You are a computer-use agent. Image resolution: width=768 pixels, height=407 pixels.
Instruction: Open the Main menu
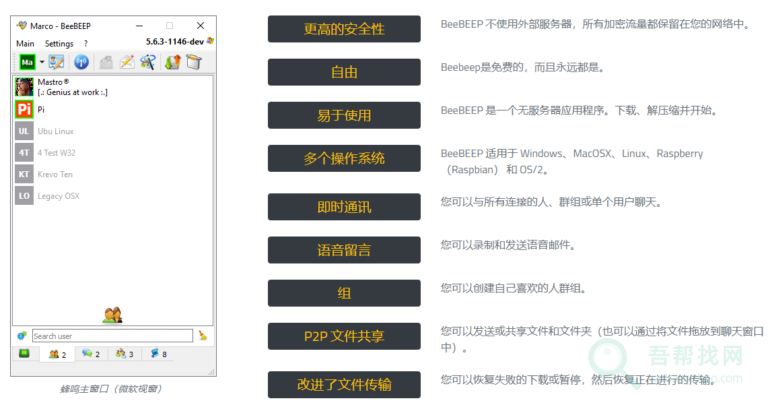coord(26,44)
